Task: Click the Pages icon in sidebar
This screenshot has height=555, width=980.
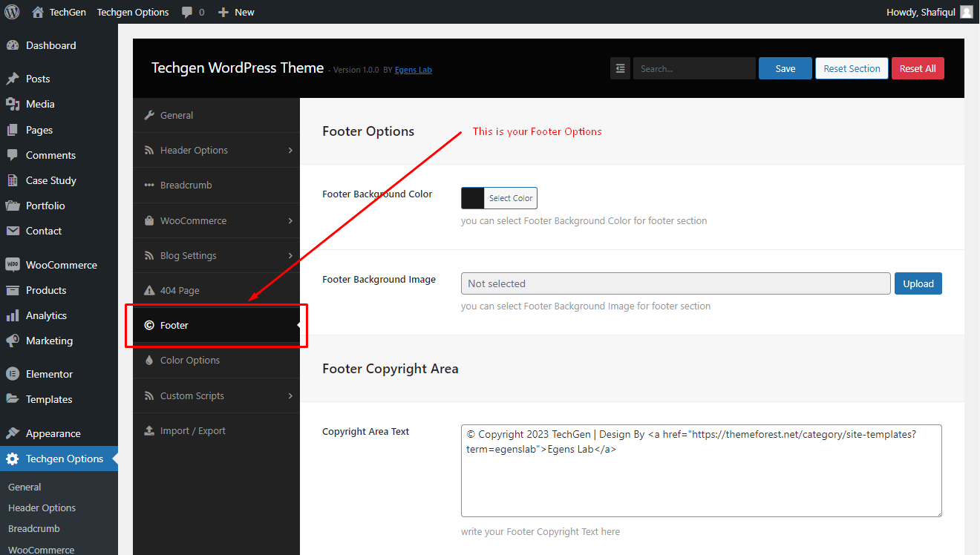Action: click(x=13, y=130)
